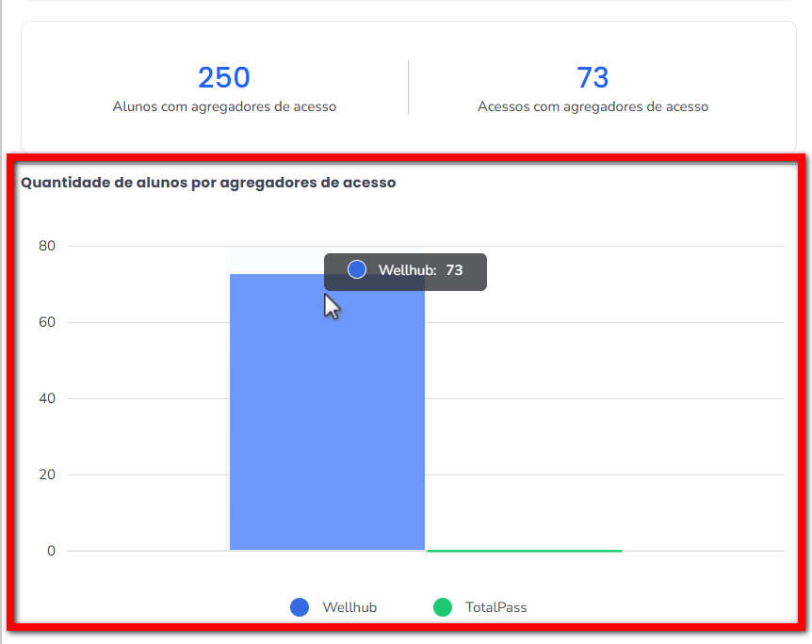Viewport: 812px width, 644px height.
Task: Click the 80 y-axis label
Action: 47,247
